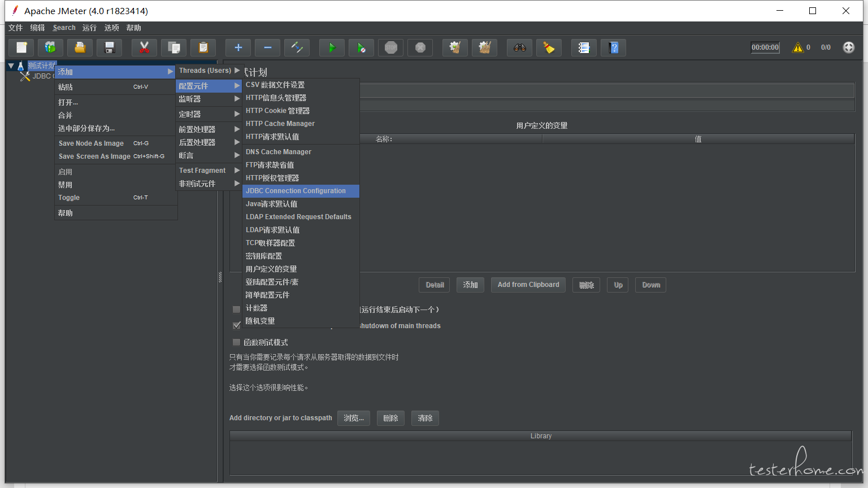Start the test with green arrow
The image size is (868, 488).
pos(332,47)
